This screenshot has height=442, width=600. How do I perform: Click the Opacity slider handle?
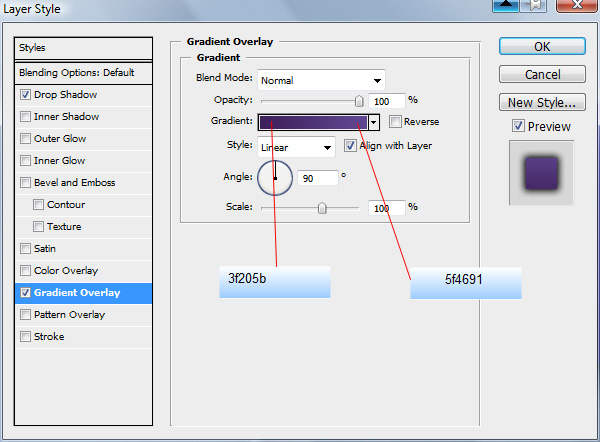pyautogui.click(x=359, y=101)
